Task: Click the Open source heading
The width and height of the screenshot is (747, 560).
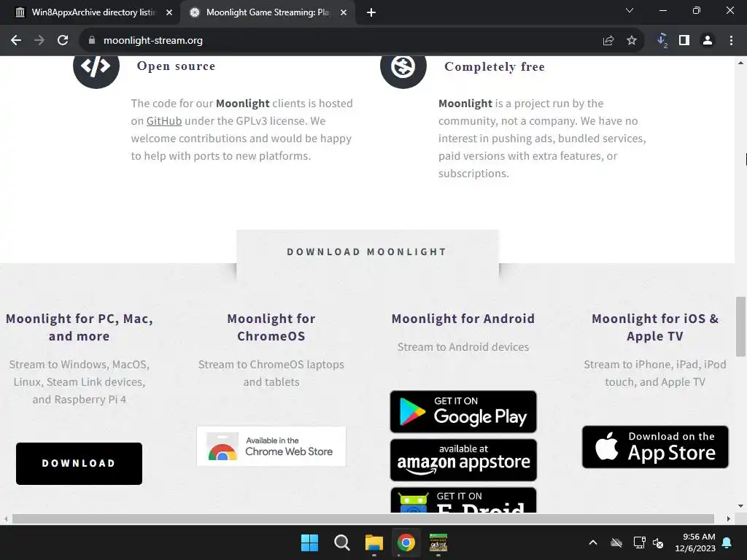Action: click(x=176, y=66)
